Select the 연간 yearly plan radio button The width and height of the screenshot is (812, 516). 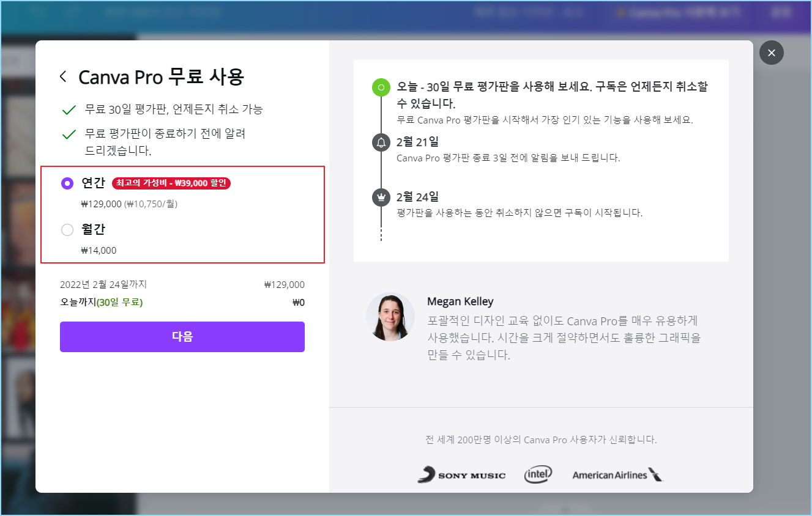click(67, 183)
